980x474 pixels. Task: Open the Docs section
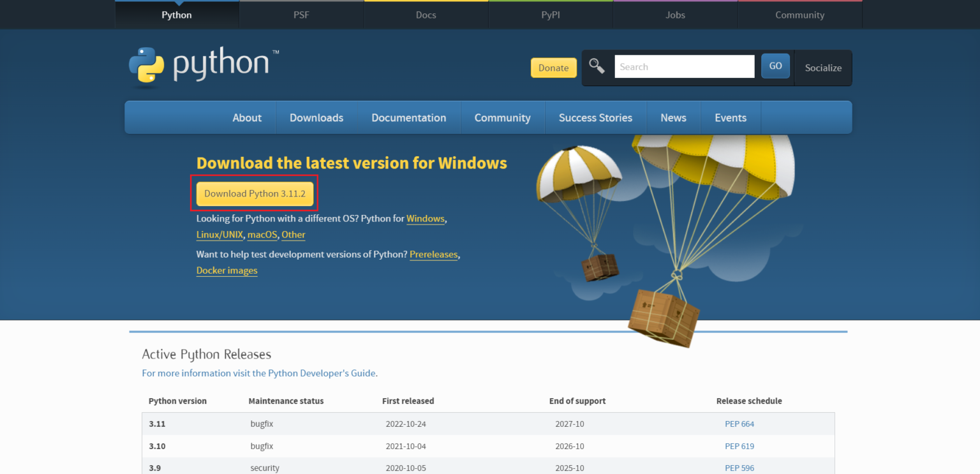click(x=426, y=15)
